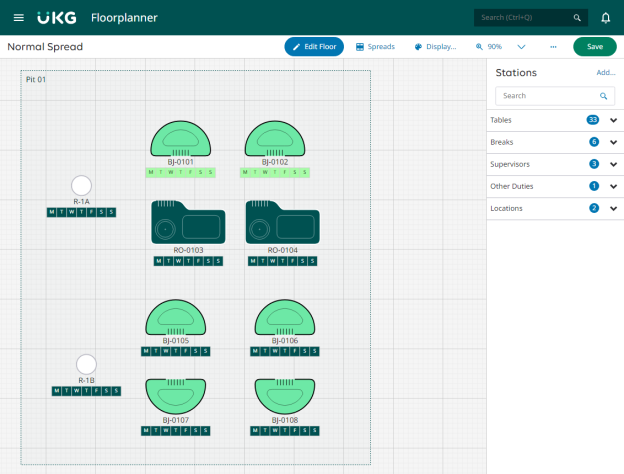Select the BJ-0101 blackjack table icon
Image resolution: width=624 pixels, height=474 pixels.
(x=181, y=139)
